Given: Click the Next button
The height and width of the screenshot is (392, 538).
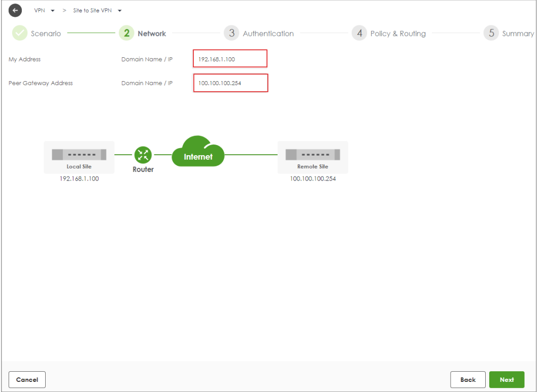Looking at the screenshot, I should click(x=507, y=380).
